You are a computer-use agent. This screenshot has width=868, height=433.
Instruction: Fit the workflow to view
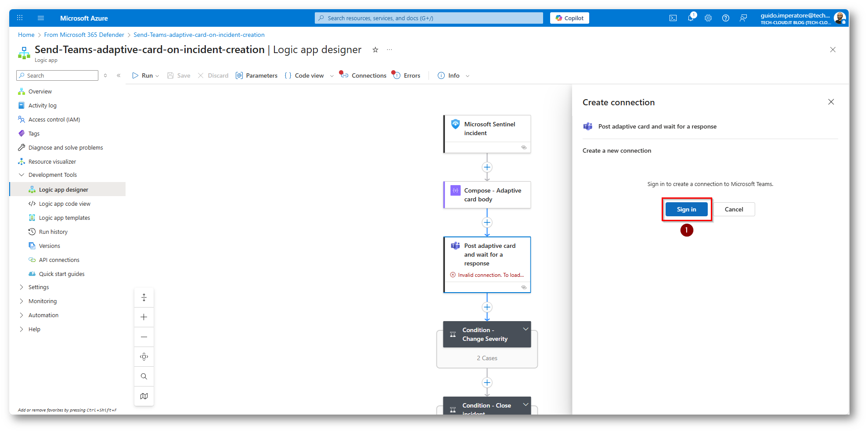144,357
